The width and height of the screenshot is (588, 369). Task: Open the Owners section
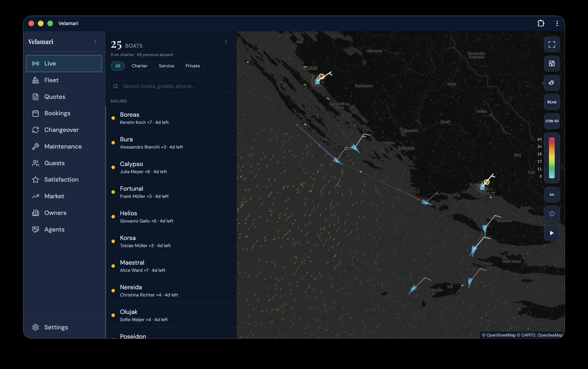point(64,213)
